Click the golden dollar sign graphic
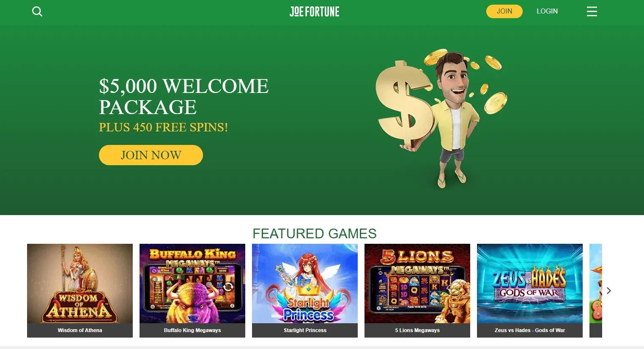 tap(404, 106)
